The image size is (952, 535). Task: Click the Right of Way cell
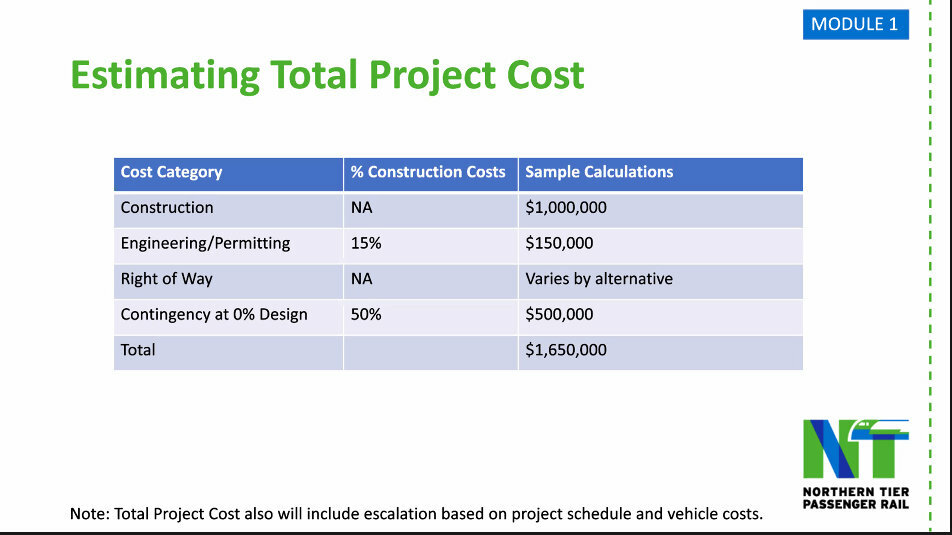click(x=166, y=279)
